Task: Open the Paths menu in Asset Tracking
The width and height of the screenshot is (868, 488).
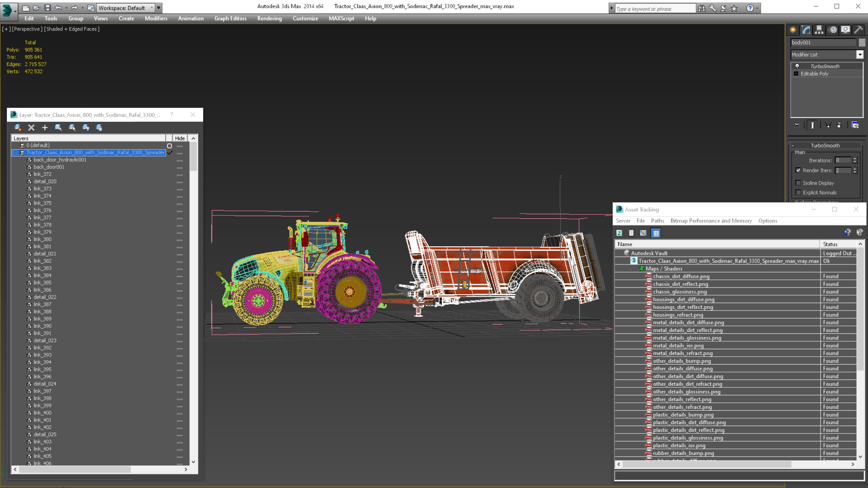Action: point(657,221)
